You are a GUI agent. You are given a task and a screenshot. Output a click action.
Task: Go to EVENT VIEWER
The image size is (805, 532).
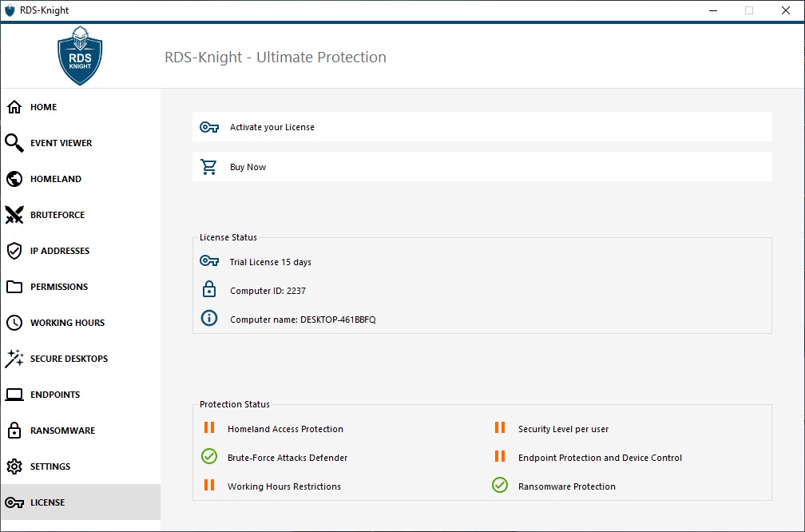pos(80,143)
